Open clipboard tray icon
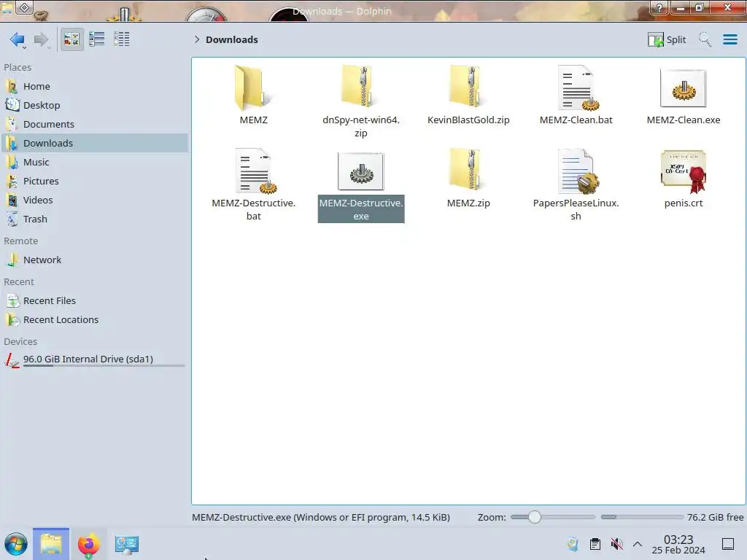 tap(595, 544)
